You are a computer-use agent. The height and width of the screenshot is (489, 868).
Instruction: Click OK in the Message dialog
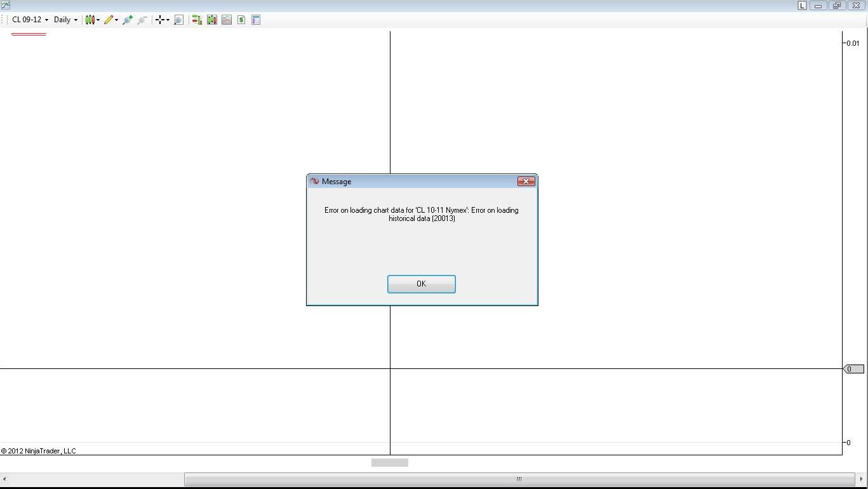tap(422, 284)
